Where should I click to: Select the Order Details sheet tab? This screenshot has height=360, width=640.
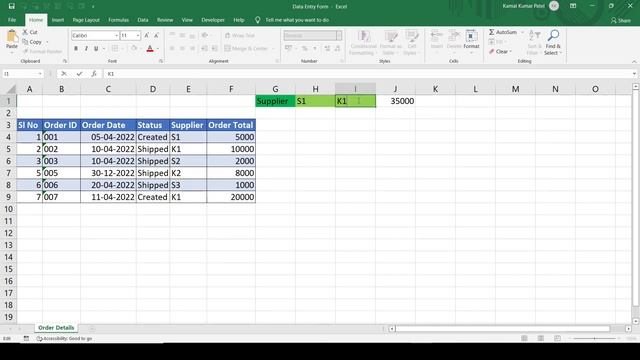pos(56,328)
